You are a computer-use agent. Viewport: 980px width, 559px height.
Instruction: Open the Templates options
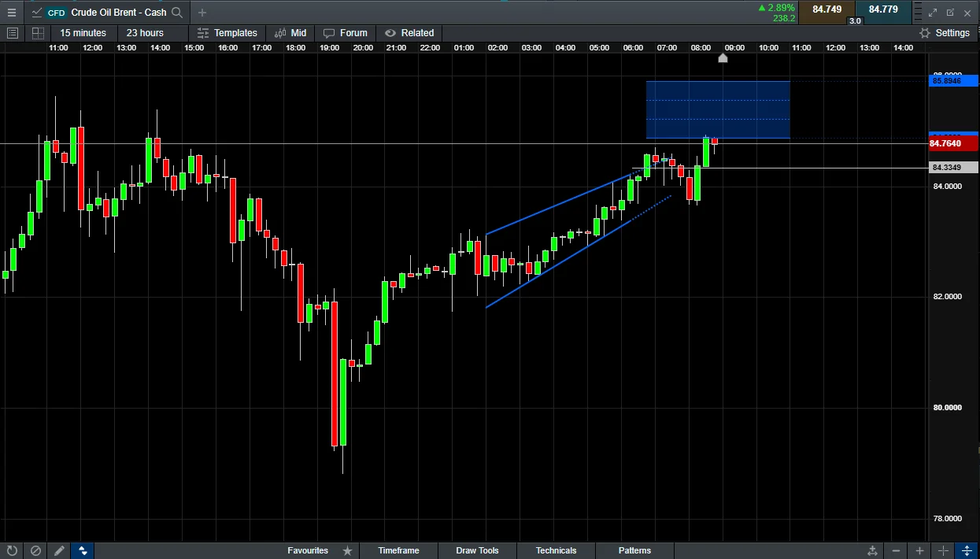(227, 32)
